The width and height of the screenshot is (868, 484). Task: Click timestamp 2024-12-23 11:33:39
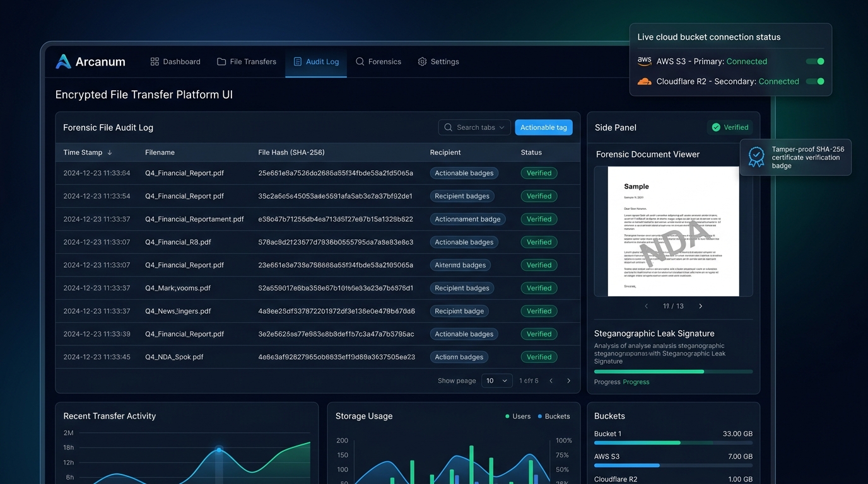[97, 334]
